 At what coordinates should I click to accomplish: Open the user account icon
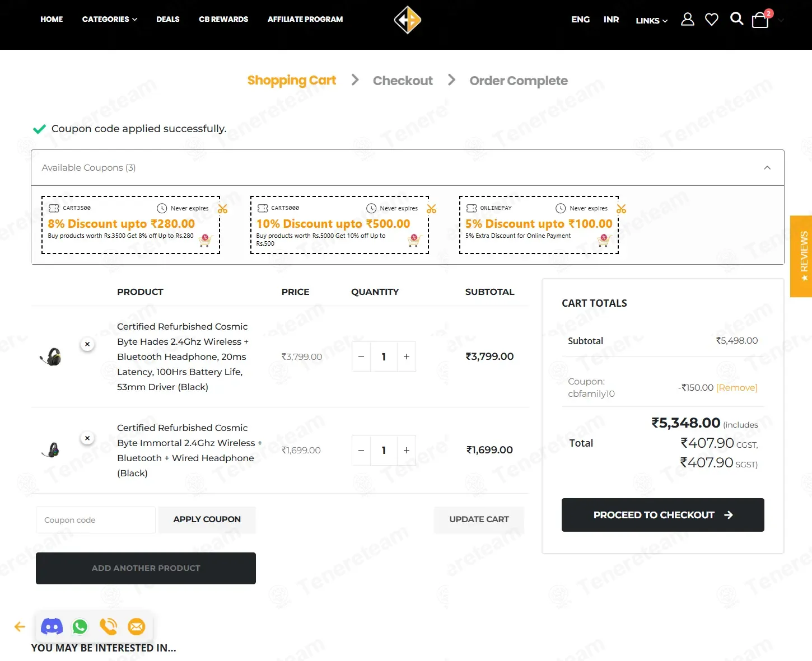point(688,20)
